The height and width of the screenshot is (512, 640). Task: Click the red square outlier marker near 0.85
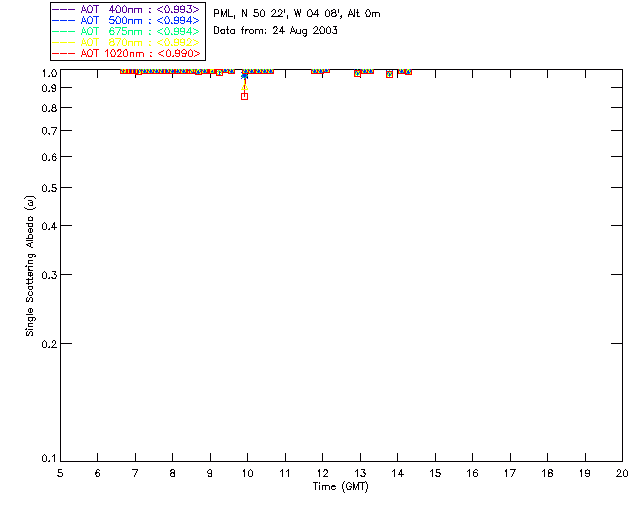coord(244,96)
